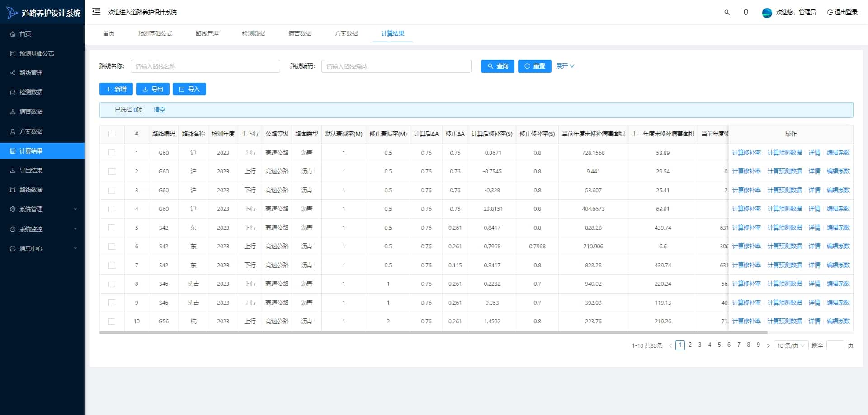Open 病害数据 in the left sidebar
This screenshot has width=868, height=415.
pos(42,112)
